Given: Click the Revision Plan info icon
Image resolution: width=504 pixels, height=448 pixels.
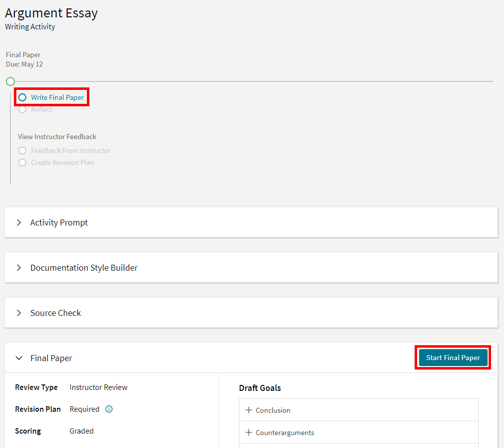Looking at the screenshot, I should (109, 409).
